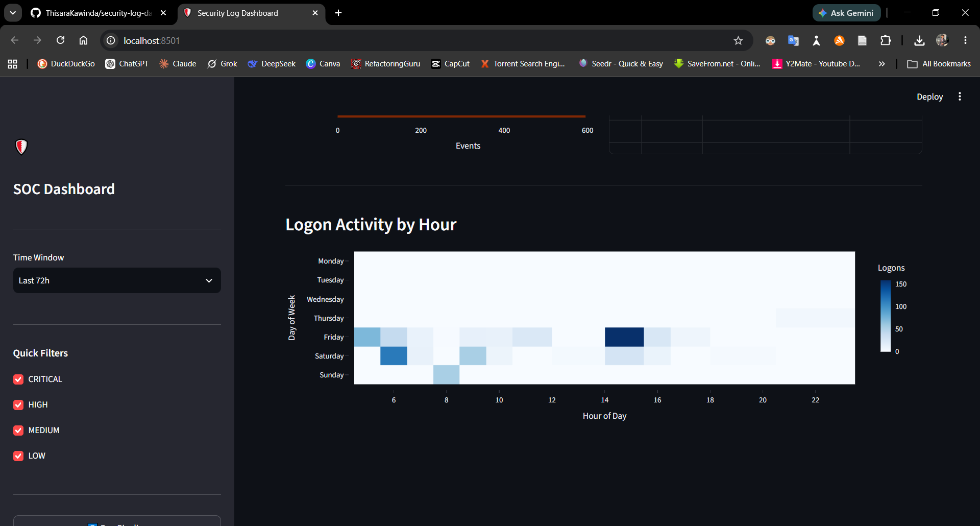This screenshot has width=980, height=526.
Task: Uncheck the LOW quick filter
Action: (18, 456)
